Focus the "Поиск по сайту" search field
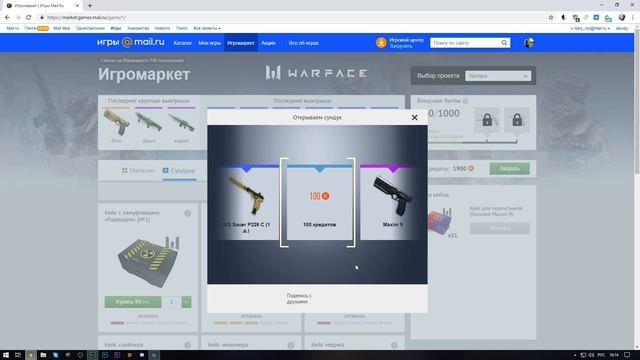The height and width of the screenshot is (360, 640). [x=465, y=43]
